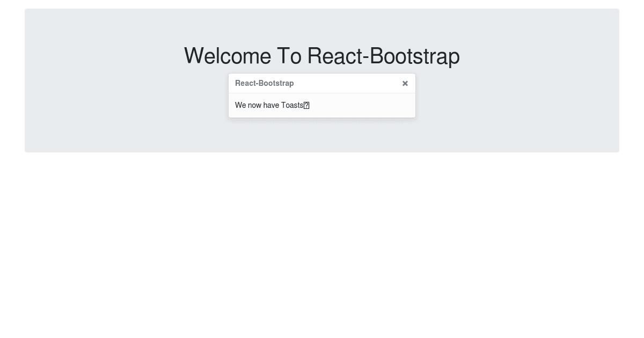The height and width of the screenshot is (338, 644).
Task: Click the word "Toasts" in the toast body
Action: coord(292,105)
